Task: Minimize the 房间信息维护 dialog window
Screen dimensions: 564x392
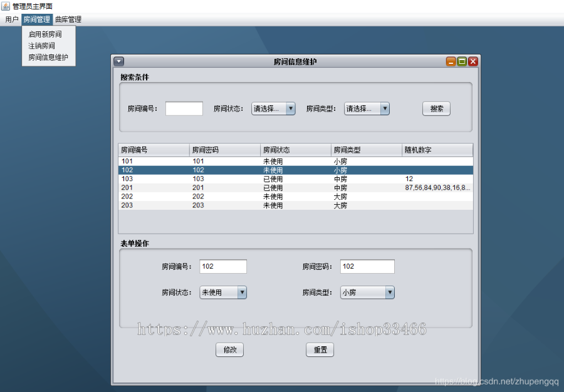Action: click(451, 61)
